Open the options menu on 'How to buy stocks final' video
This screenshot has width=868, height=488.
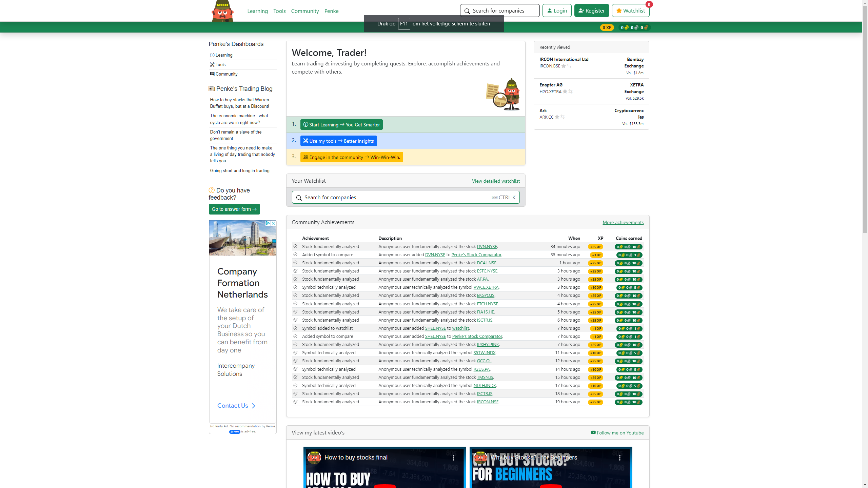point(453,457)
